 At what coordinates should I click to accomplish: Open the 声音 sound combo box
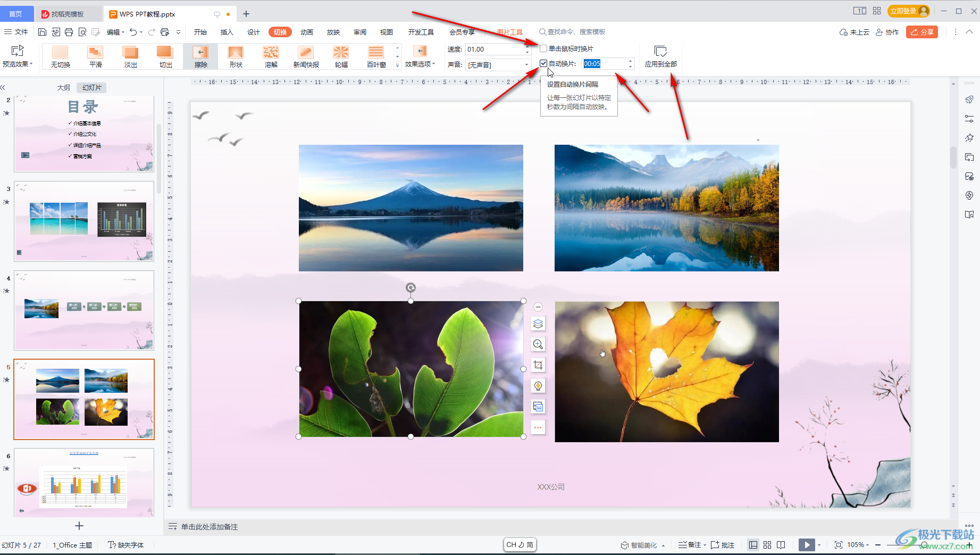[498, 64]
